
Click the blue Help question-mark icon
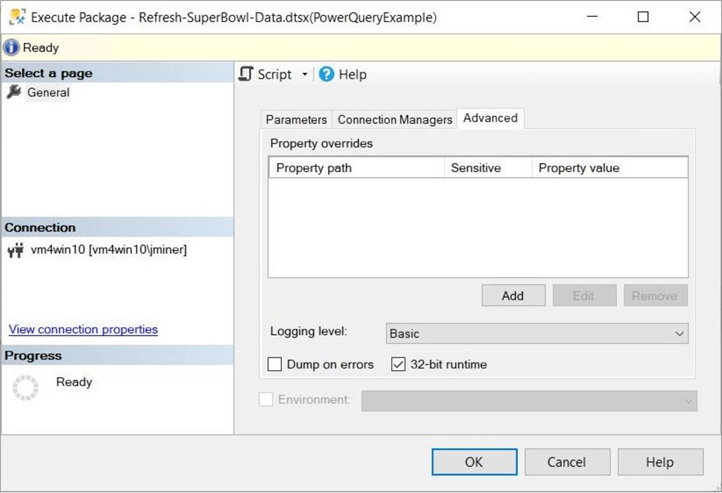tap(326, 74)
